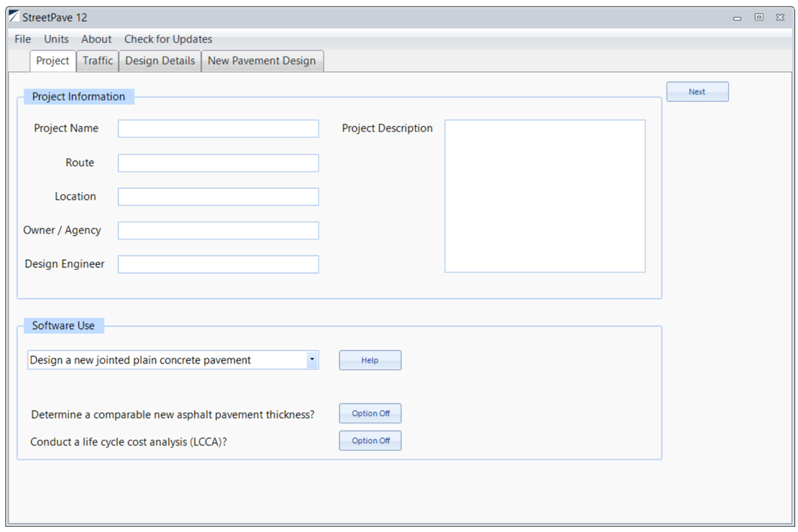Enable life cycle cost analysis option
Viewport: 798px width, 532px height.
point(370,441)
